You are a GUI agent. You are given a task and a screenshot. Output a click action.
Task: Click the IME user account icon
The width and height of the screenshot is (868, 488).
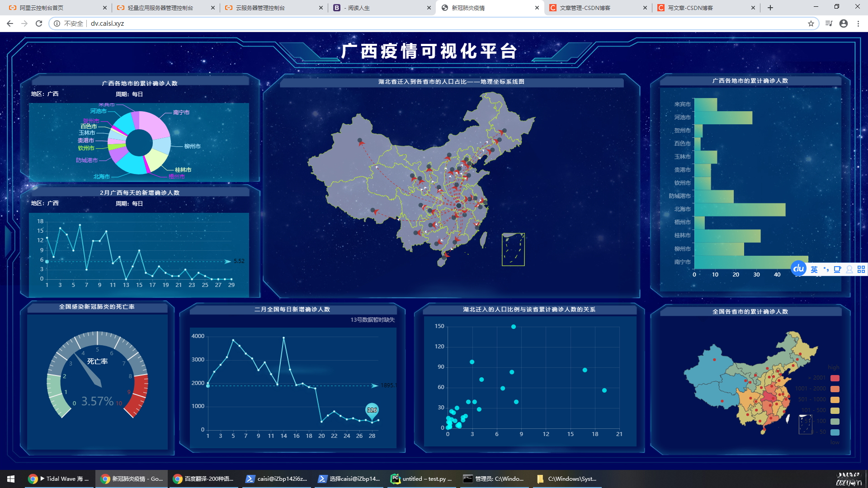pyautogui.click(x=849, y=270)
